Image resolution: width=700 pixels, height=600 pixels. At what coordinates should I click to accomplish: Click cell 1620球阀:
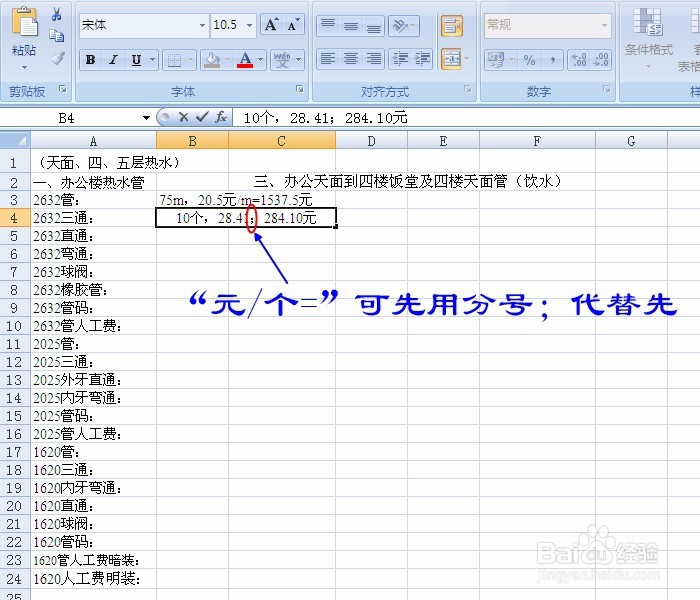click(94, 524)
